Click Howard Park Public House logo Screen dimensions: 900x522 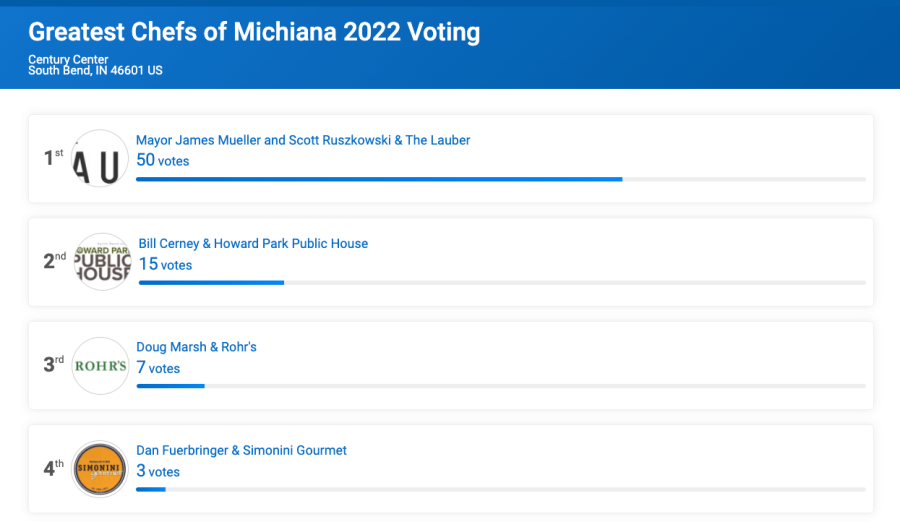[x=103, y=262]
